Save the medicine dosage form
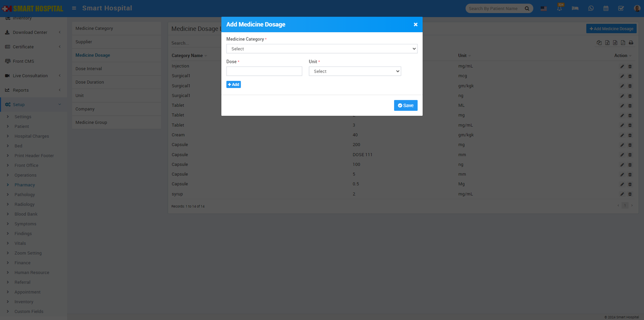 point(405,106)
